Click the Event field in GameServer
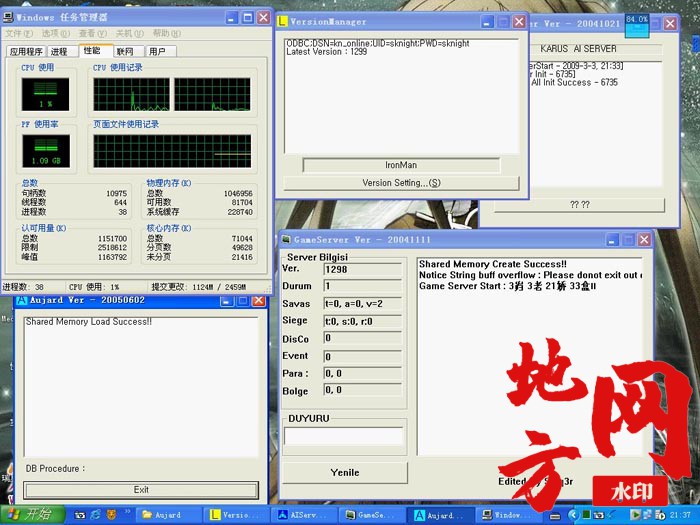 point(362,356)
